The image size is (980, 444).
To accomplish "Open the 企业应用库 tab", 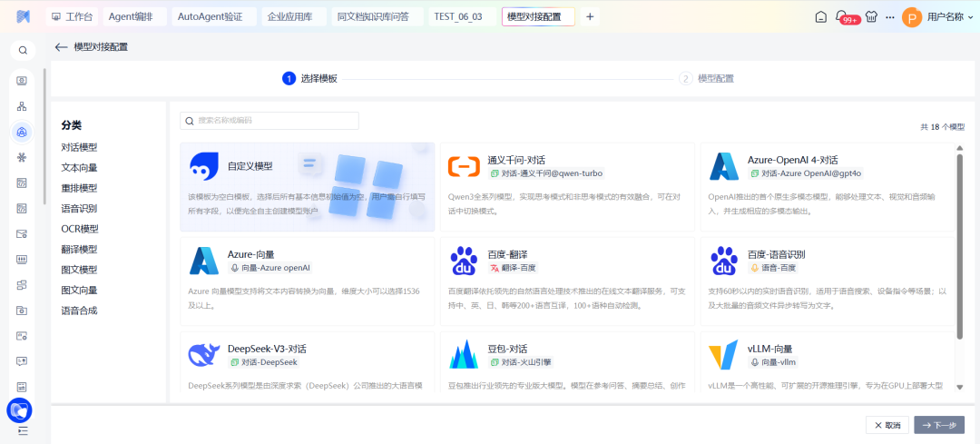I will coord(292,16).
